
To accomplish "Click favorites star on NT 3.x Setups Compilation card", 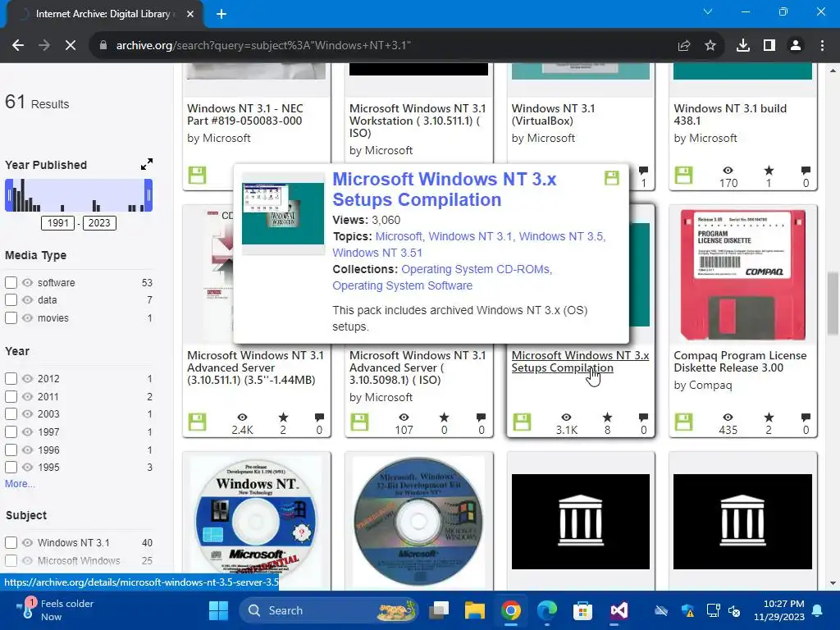I will click(607, 418).
